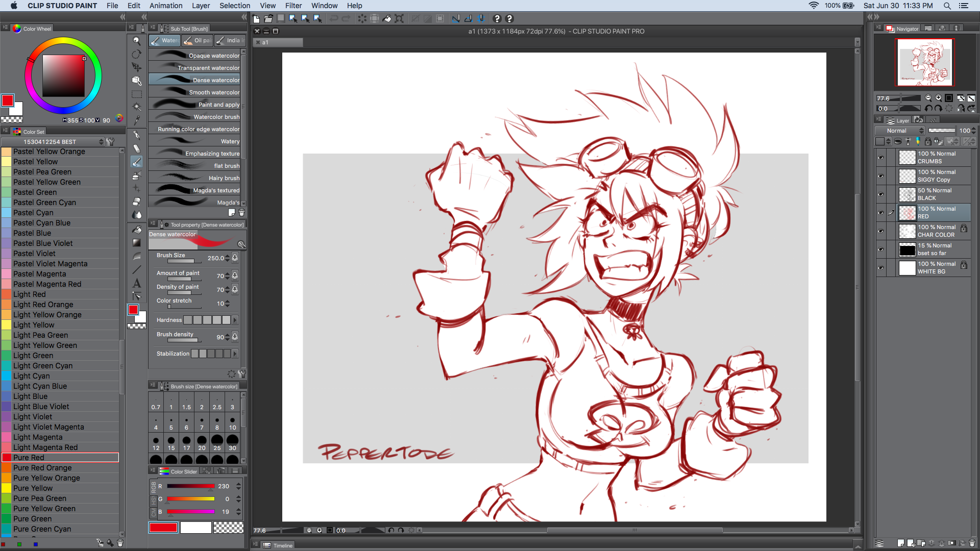980x551 pixels.
Task: Open the Animation menu
Action: point(166,6)
